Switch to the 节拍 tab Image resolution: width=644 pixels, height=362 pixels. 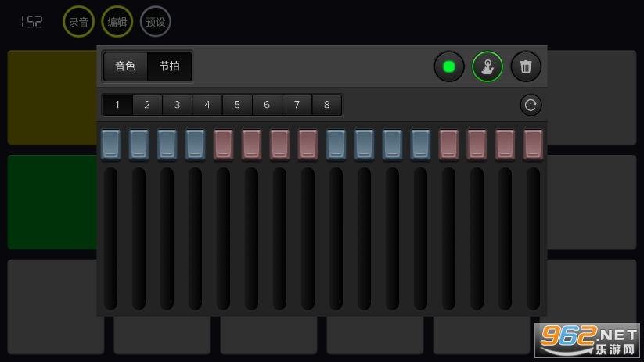tap(169, 66)
